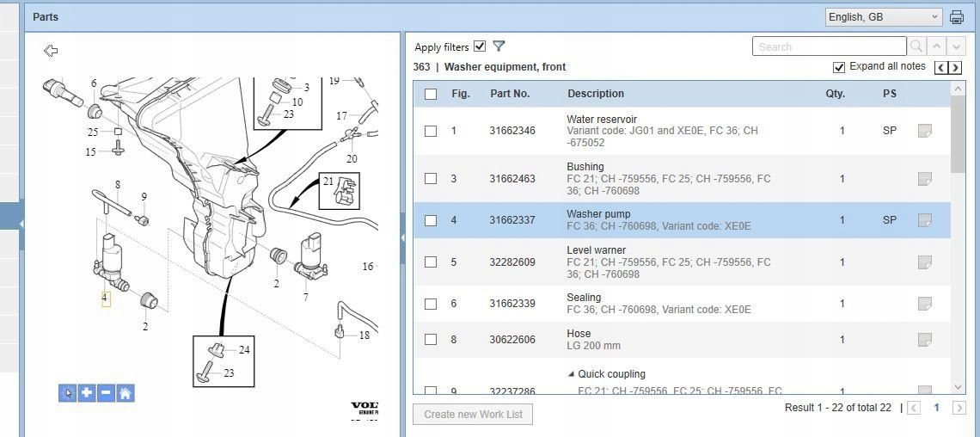Check the Hose row checkbox
Image resolution: width=980 pixels, height=437 pixels.
point(431,340)
